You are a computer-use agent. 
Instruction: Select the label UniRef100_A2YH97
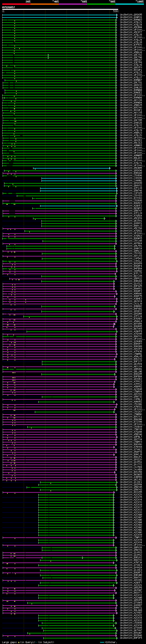tap(131, 613)
